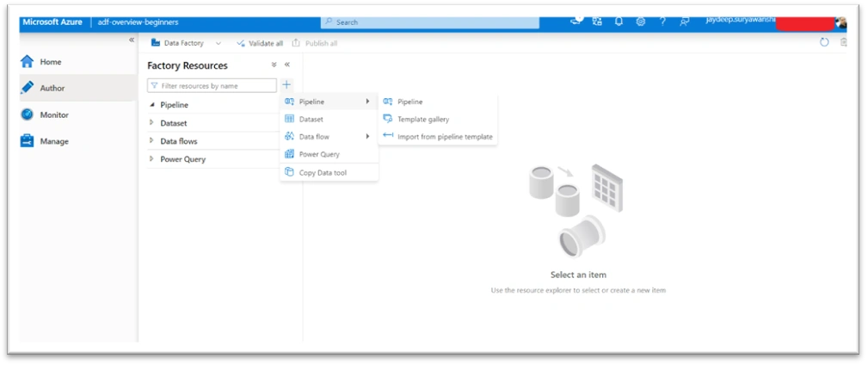868x365 pixels.
Task: Click the notifications bell icon
Action: (619, 22)
